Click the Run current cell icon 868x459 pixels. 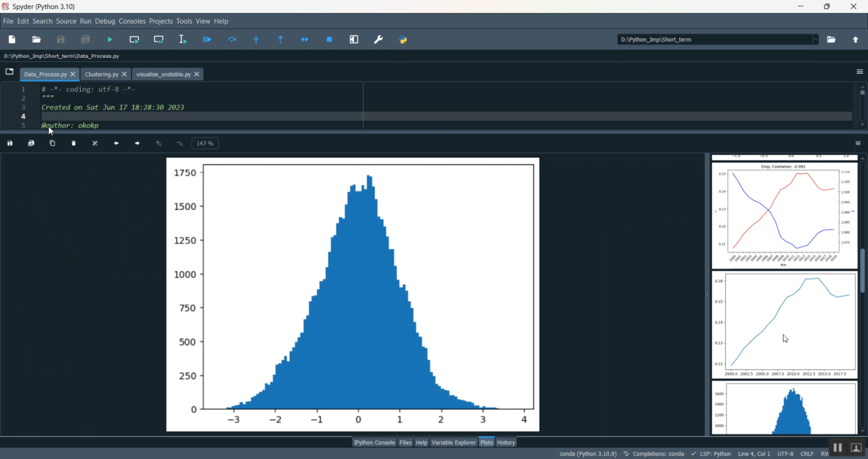coord(134,40)
